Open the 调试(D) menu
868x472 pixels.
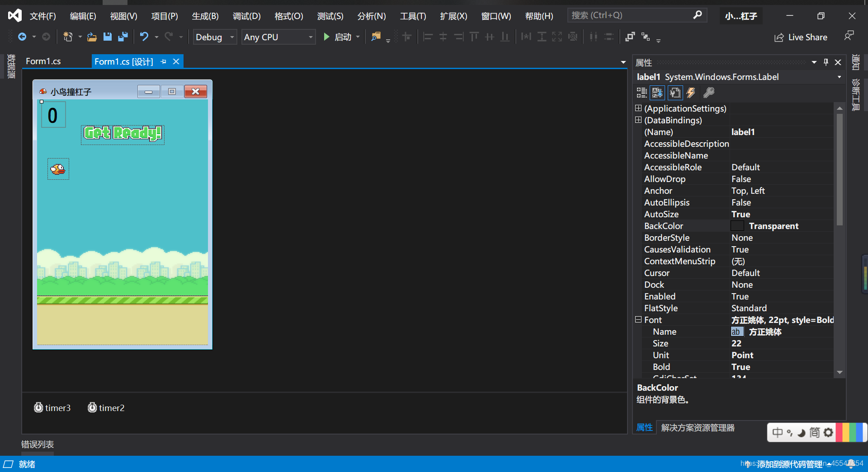tap(246, 16)
